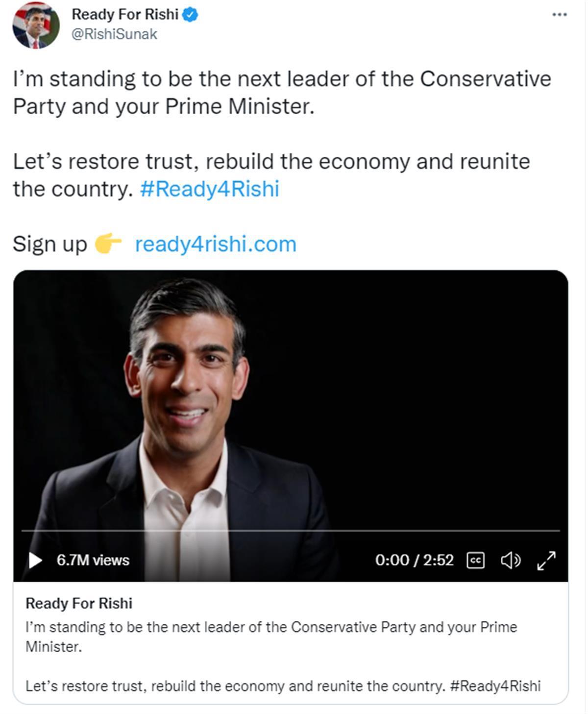Click the 6.7M views counter
This screenshot has width=588, height=714.
[x=93, y=560]
